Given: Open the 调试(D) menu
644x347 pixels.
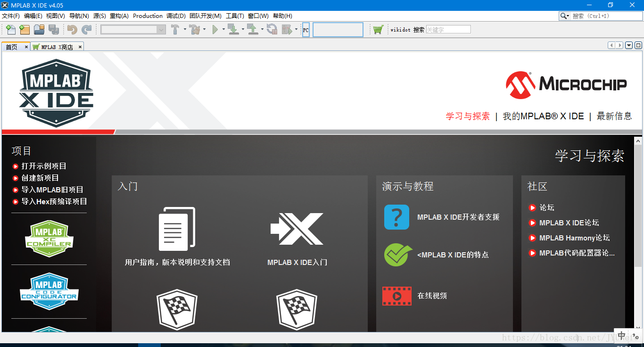Looking at the screenshot, I should 176,16.
